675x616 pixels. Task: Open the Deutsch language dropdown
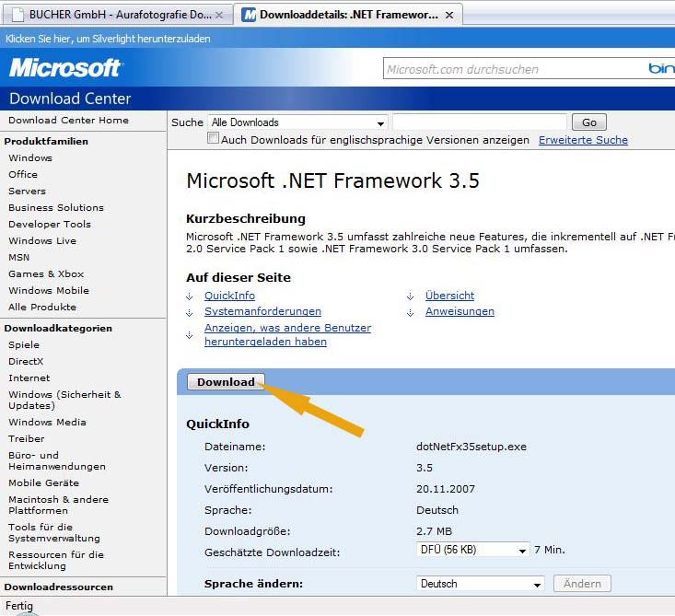click(537, 584)
